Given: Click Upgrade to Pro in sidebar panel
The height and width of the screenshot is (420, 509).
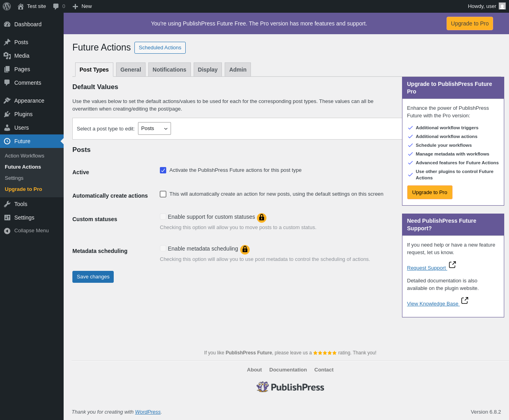Looking at the screenshot, I should point(429,192).
